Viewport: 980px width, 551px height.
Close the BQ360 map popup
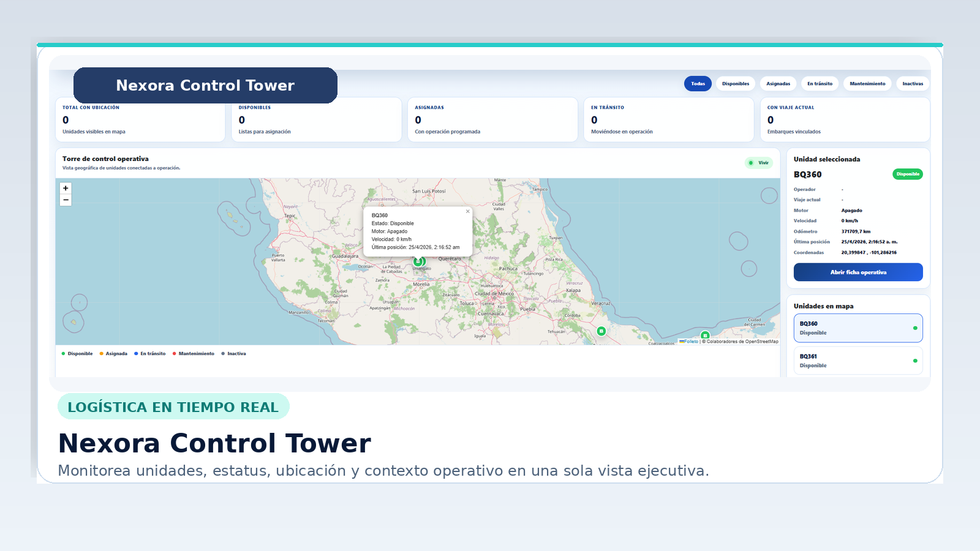(468, 211)
